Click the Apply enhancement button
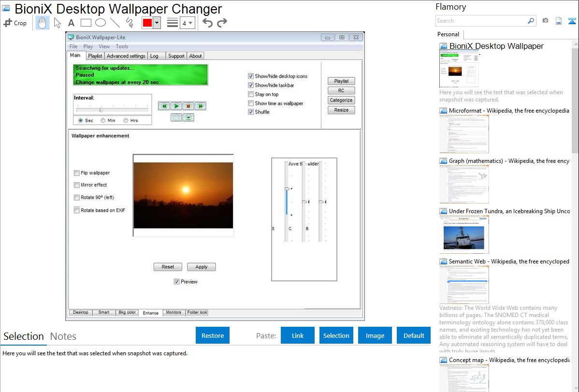Image resolution: width=579 pixels, height=392 pixels. pyautogui.click(x=201, y=267)
